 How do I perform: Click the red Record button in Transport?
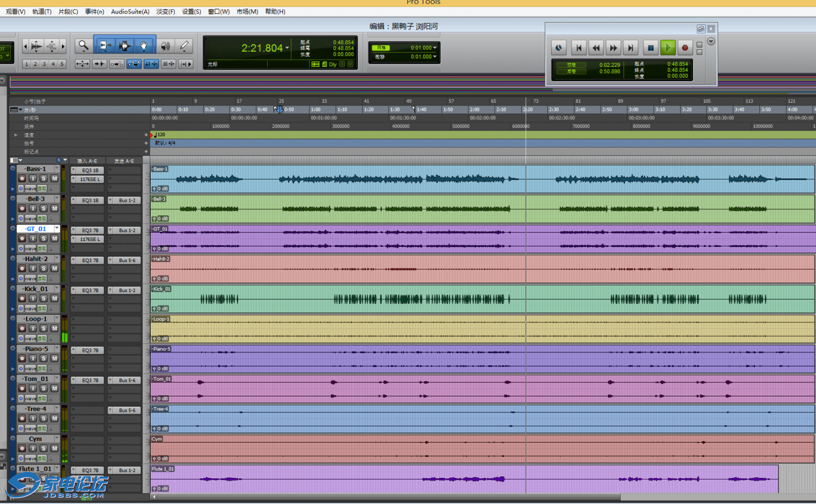[685, 48]
